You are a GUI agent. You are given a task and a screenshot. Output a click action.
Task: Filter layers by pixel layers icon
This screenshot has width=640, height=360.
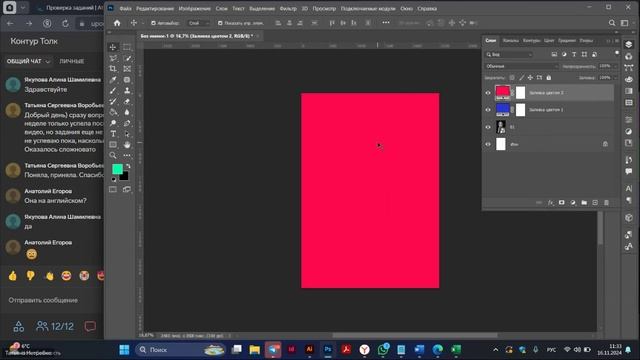click(x=554, y=54)
